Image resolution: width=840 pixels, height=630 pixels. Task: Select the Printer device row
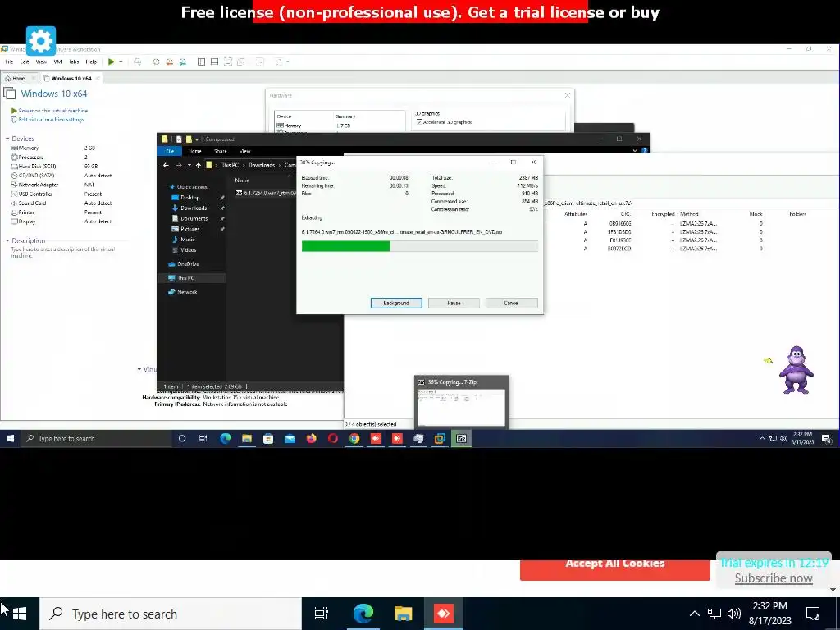pos(61,212)
